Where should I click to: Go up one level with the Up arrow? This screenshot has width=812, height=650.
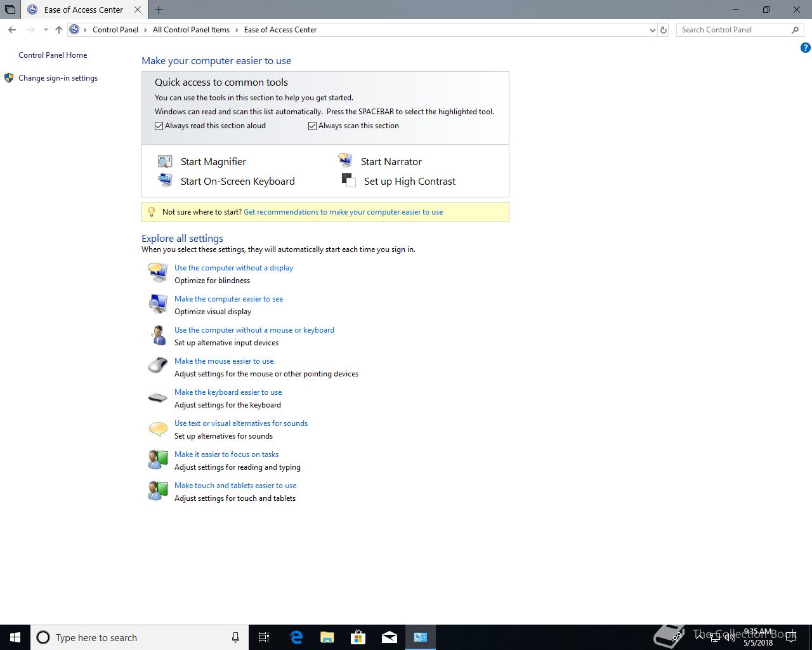[x=59, y=30]
